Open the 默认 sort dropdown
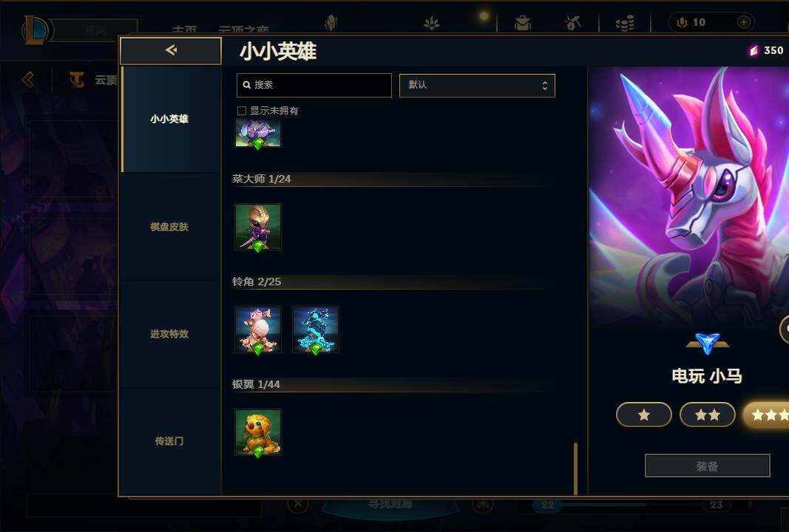The width and height of the screenshot is (789, 532). coord(477,86)
